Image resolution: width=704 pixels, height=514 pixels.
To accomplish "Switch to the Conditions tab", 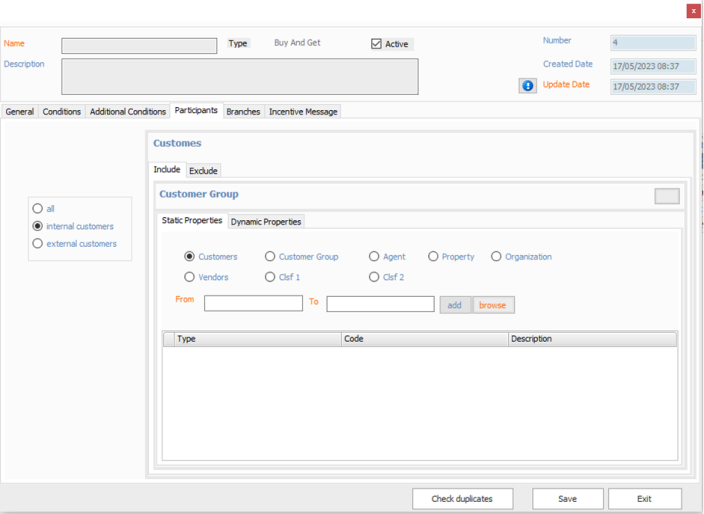I will [x=61, y=112].
